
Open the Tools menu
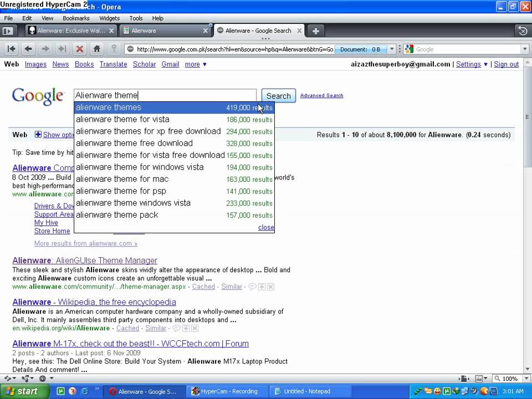click(136, 18)
